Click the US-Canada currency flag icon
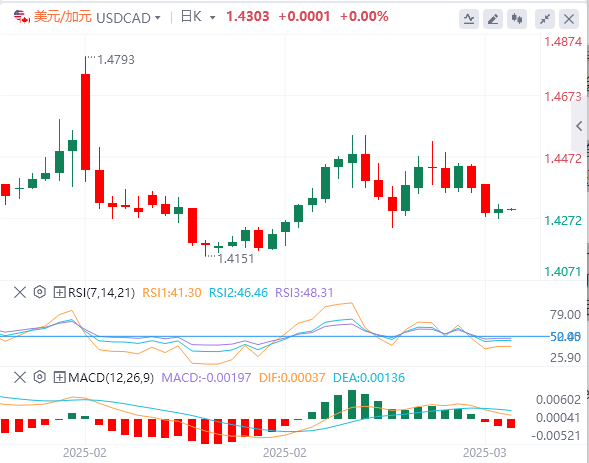Image resolution: width=589 pixels, height=463 pixels. 22,17
